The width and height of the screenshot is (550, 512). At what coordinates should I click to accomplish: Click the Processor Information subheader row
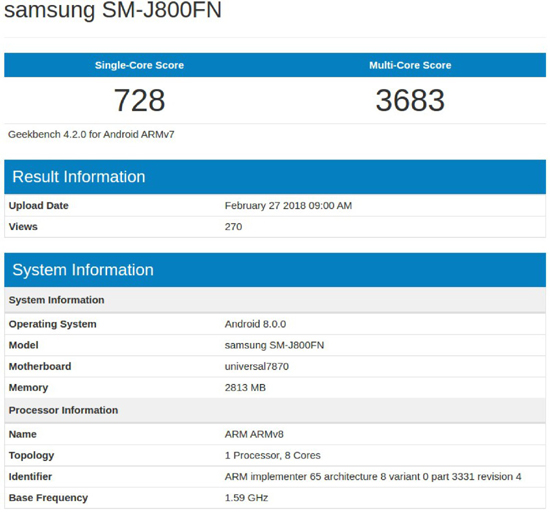[x=275, y=410]
